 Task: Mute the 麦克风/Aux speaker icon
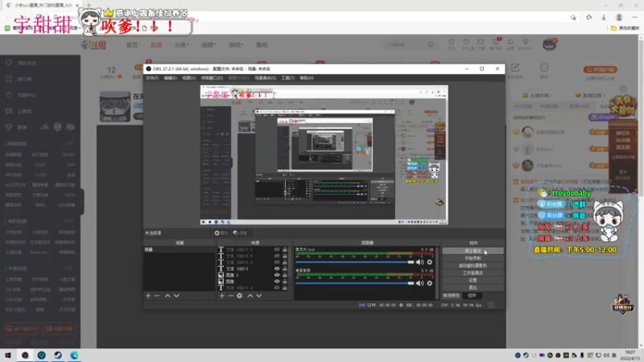coord(419,262)
